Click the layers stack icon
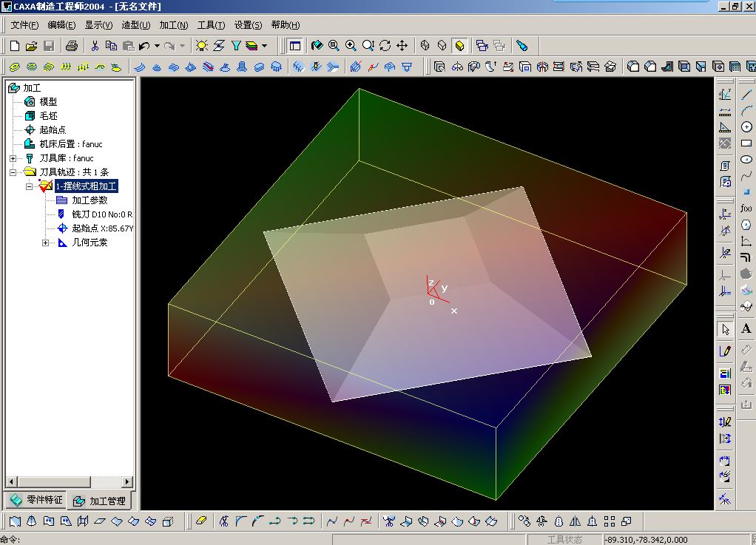 click(252, 46)
